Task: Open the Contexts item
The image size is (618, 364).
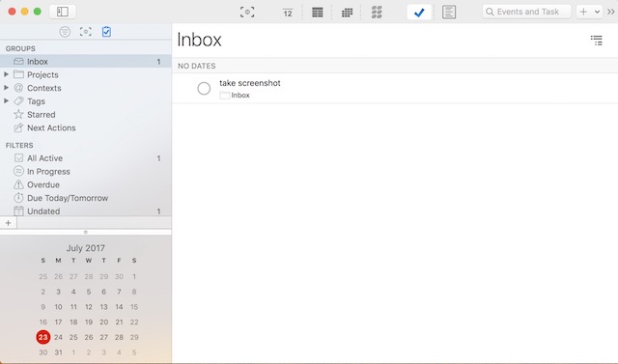Action: click(44, 88)
